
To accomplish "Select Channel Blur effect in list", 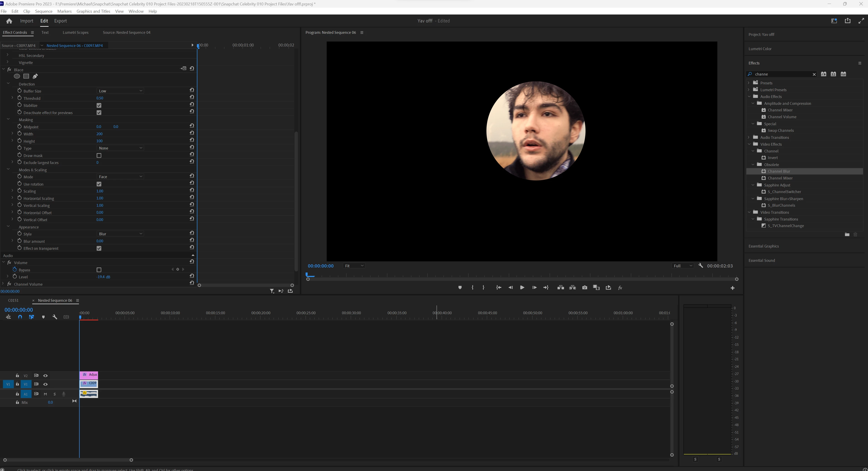I will [x=779, y=171].
